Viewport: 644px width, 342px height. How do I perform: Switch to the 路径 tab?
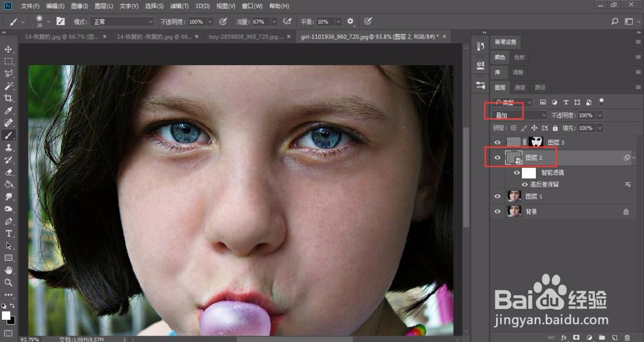coord(540,88)
